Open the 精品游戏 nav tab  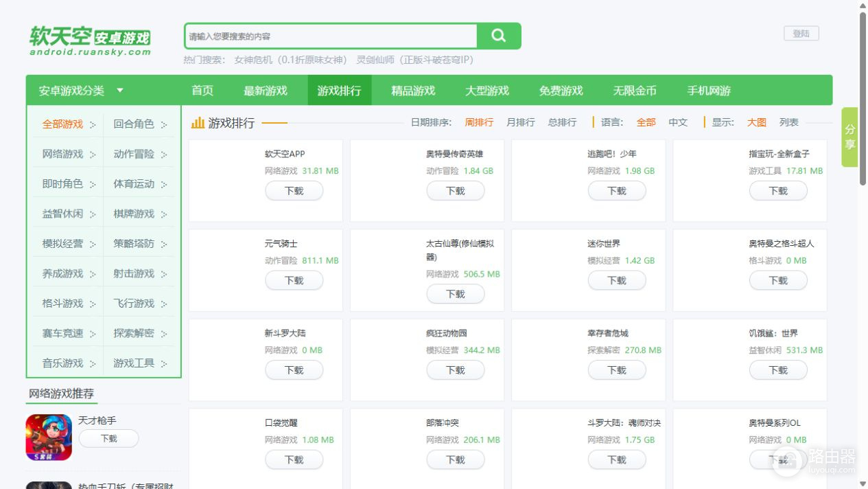pyautogui.click(x=413, y=90)
